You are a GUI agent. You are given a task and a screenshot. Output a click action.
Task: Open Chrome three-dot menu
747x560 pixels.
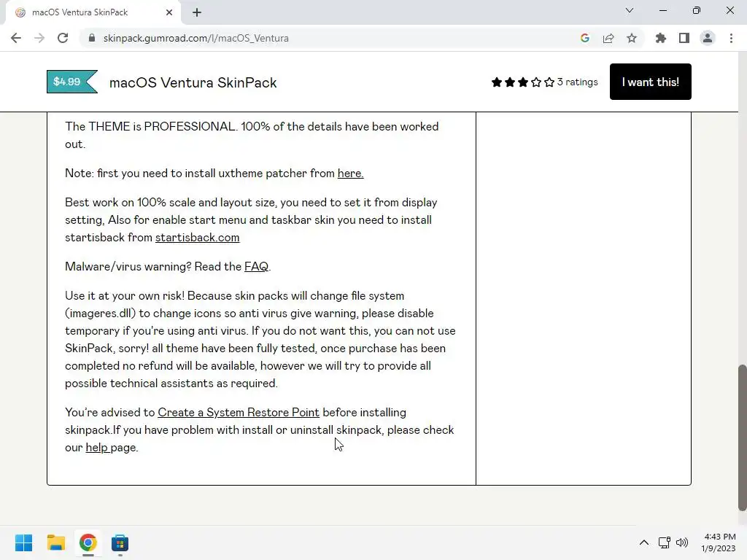tap(731, 38)
